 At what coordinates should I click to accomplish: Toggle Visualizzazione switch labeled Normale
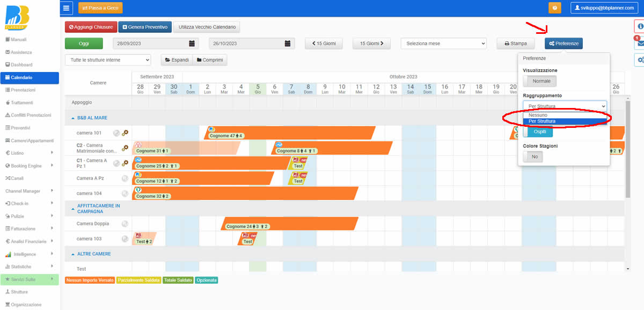[540, 81]
